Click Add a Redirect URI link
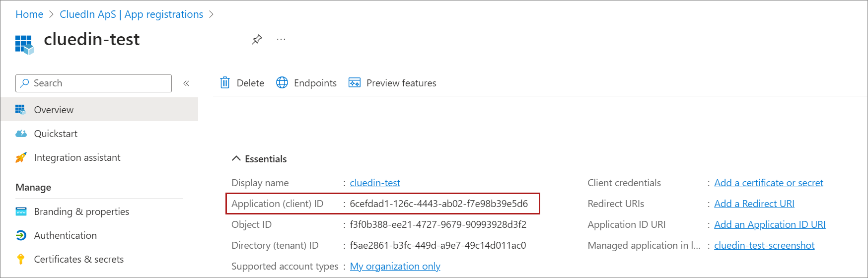This screenshot has width=868, height=278. point(754,204)
